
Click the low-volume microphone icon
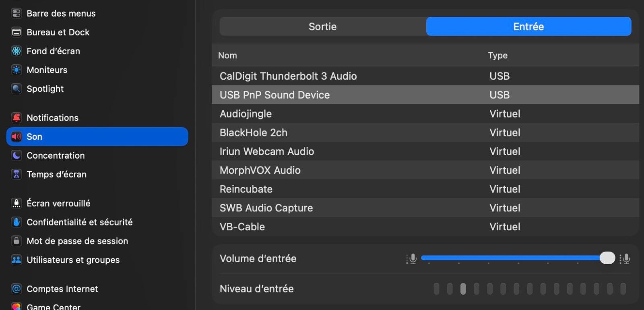(412, 258)
